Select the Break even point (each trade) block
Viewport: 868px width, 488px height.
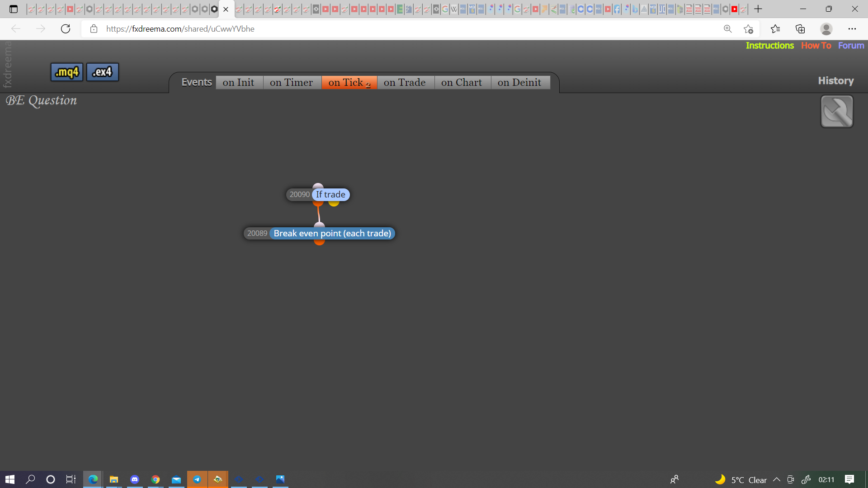coord(332,234)
